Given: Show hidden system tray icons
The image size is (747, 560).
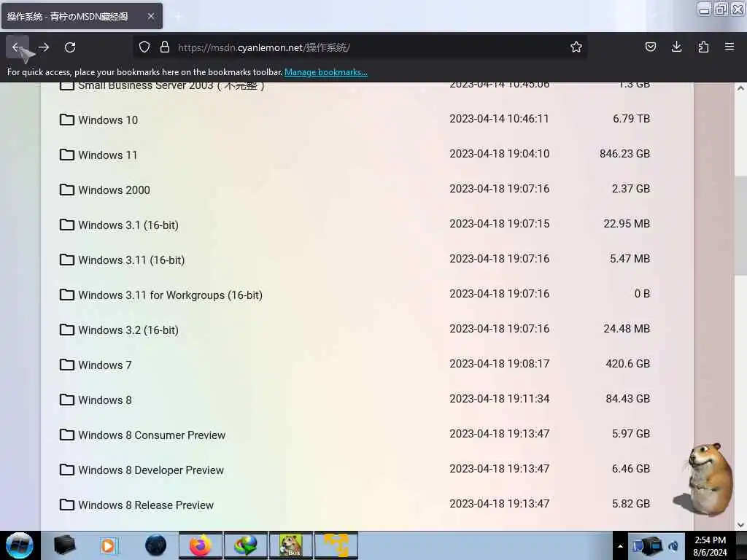Looking at the screenshot, I should [x=620, y=546].
